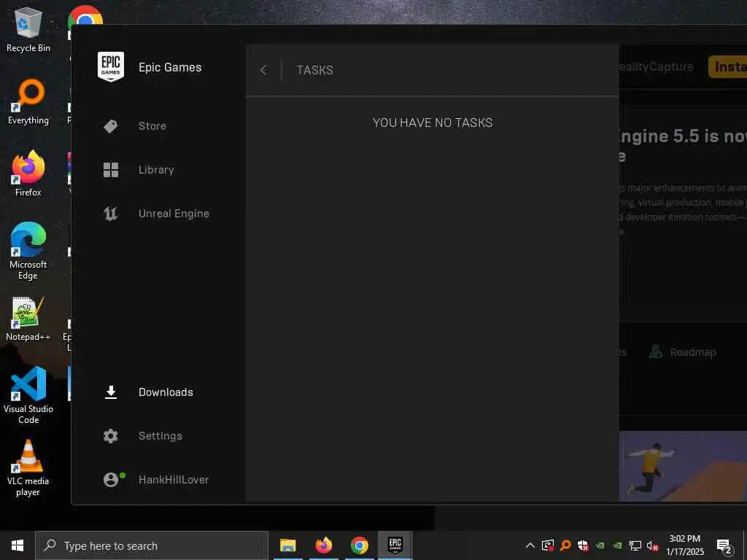Viewport: 747px width, 560px height.
Task: Click the yellow Install button behind panel
Action: [x=727, y=66]
